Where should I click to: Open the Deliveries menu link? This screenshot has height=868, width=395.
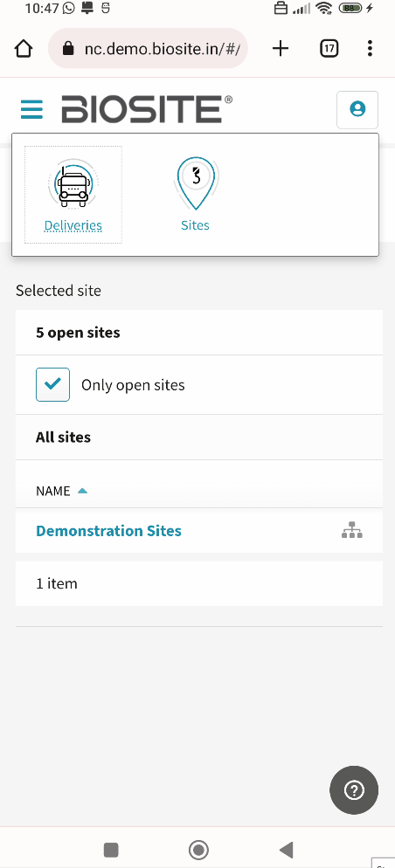(73, 225)
